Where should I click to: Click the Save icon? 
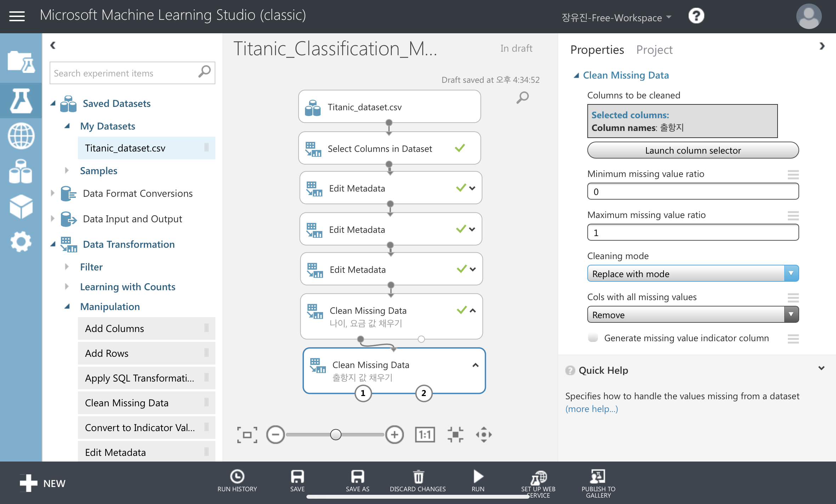point(297,476)
